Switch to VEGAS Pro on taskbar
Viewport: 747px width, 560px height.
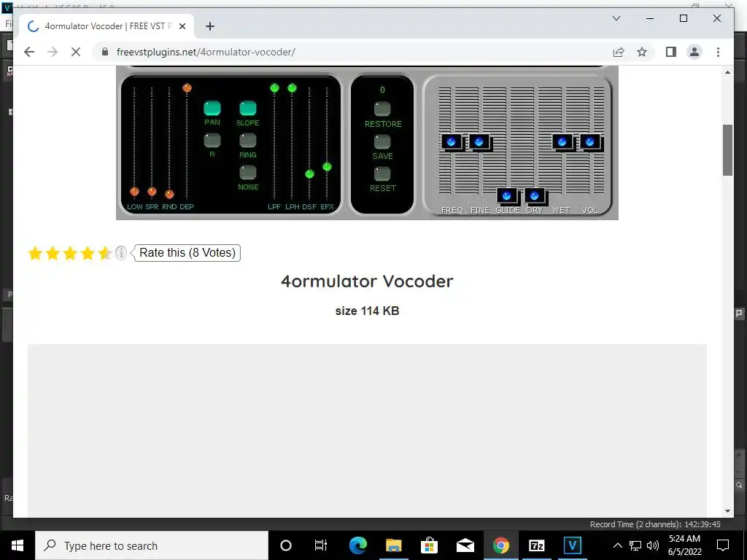572,545
